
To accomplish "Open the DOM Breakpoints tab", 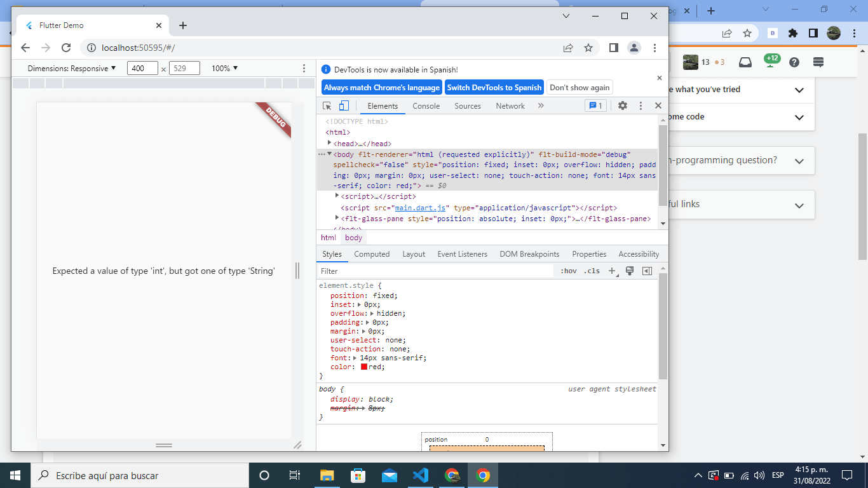I will 529,254.
